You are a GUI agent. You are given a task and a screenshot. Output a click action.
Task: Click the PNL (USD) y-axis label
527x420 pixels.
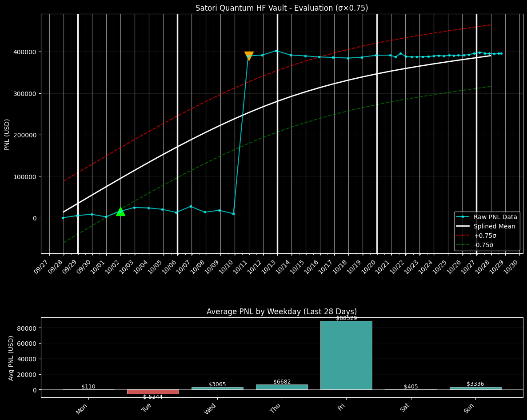8,134
